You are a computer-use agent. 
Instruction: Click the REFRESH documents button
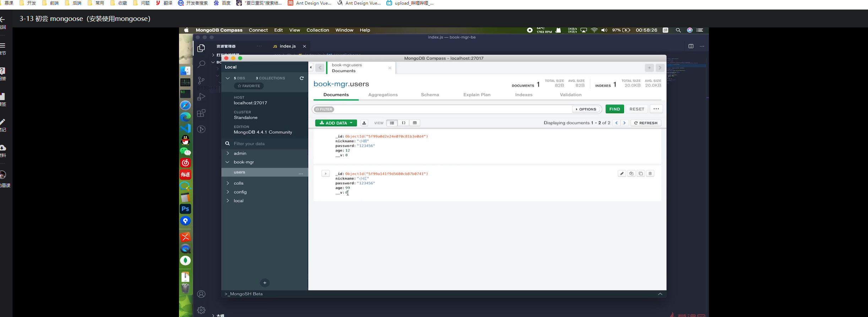[x=646, y=123]
